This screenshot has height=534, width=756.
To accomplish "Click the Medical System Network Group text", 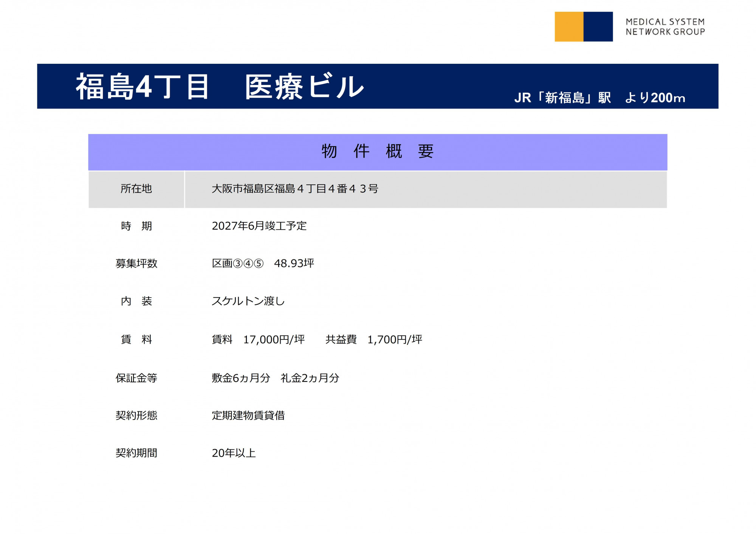I will 665,27.
